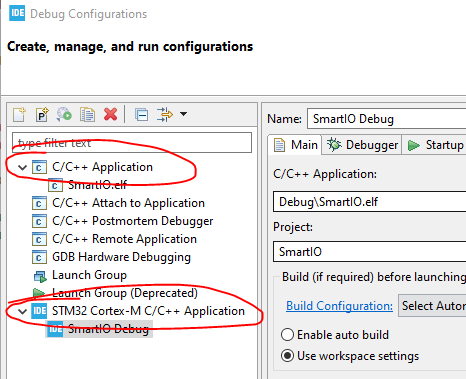Duplicate the selected launch configuration
466x379 pixels.
[x=87, y=115]
